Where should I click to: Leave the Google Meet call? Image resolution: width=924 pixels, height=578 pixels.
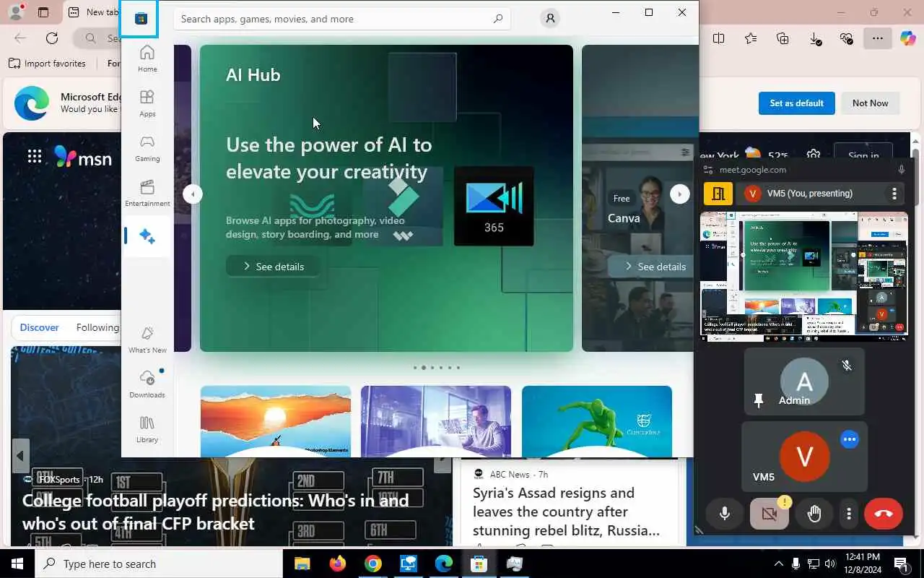point(884,514)
